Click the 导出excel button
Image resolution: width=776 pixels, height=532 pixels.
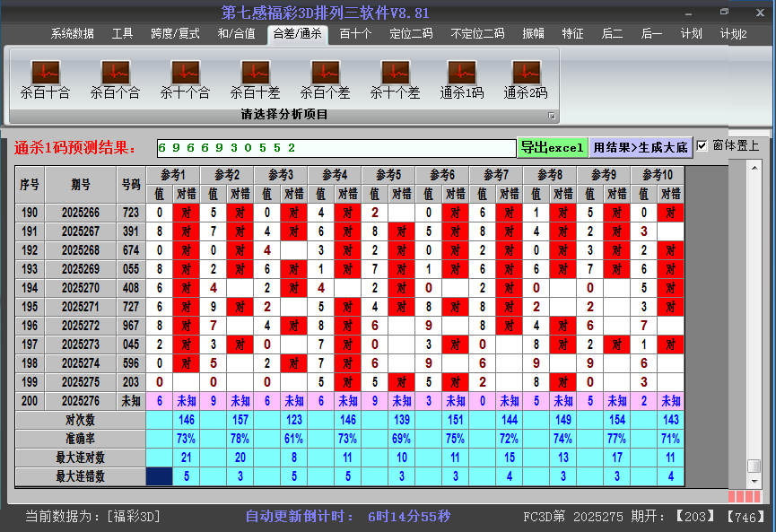pyautogui.click(x=552, y=148)
